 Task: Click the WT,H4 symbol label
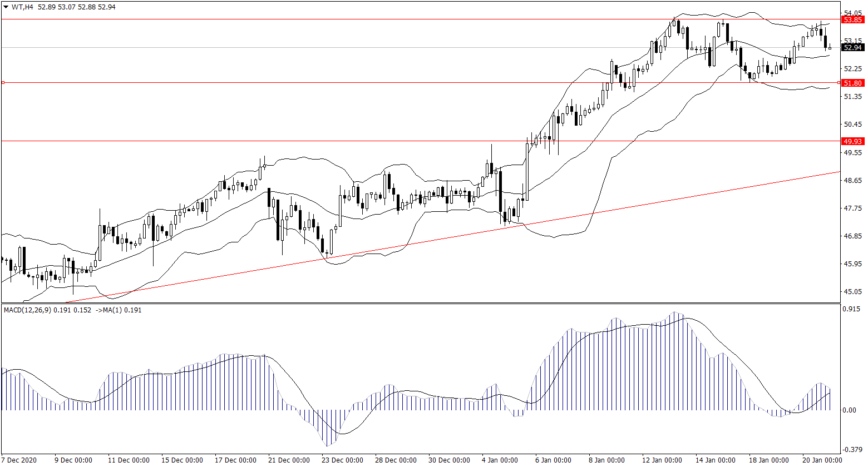(21, 8)
